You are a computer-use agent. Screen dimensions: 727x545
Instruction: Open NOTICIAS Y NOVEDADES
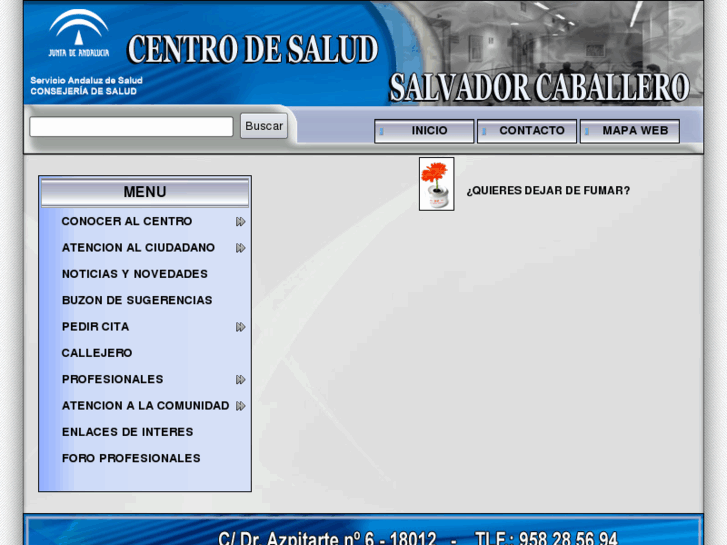(134, 274)
